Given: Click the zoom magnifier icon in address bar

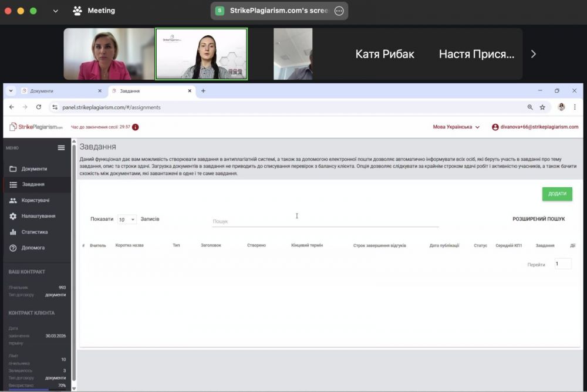Looking at the screenshot, I should click(530, 107).
